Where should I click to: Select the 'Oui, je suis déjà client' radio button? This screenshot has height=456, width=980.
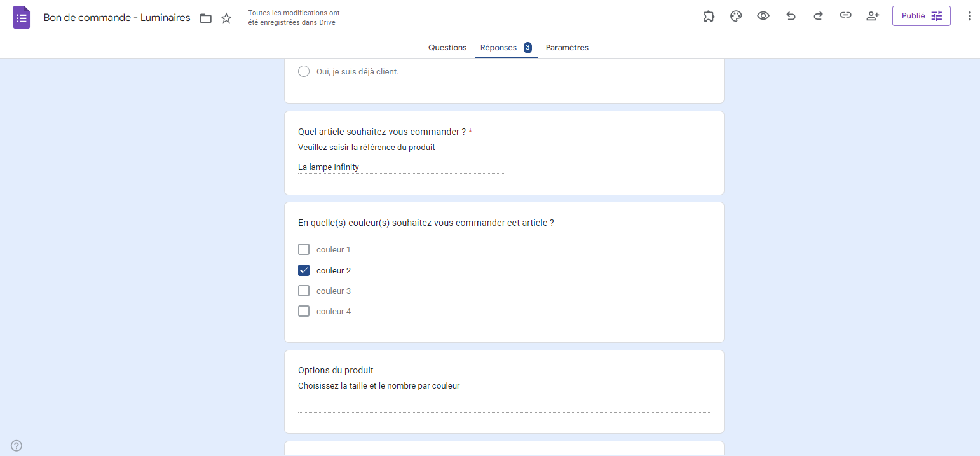[304, 71]
